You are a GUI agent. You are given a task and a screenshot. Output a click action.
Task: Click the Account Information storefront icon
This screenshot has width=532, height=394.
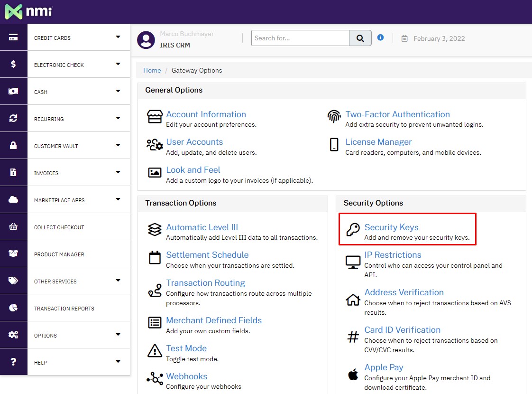155,116
